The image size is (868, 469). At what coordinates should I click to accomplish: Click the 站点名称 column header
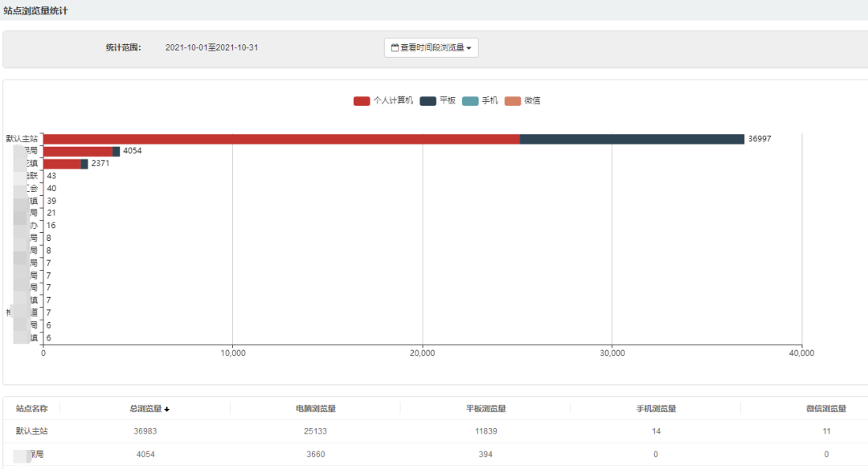point(31,409)
